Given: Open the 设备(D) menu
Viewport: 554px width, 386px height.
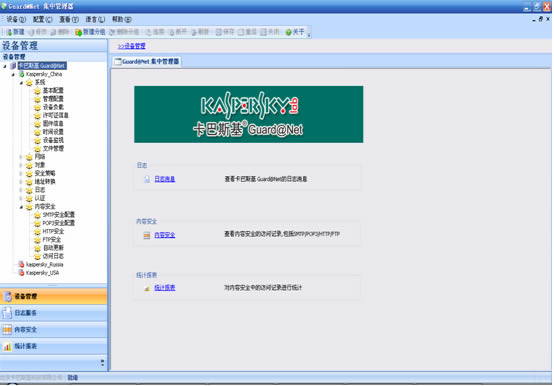Looking at the screenshot, I should click(x=16, y=19).
